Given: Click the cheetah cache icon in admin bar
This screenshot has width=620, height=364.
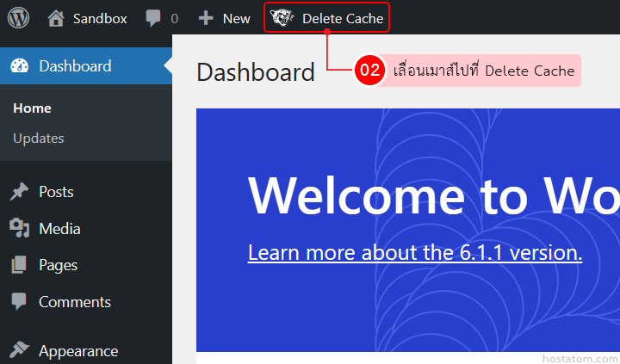Looking at the screenshot, I should tap(282, 17).
